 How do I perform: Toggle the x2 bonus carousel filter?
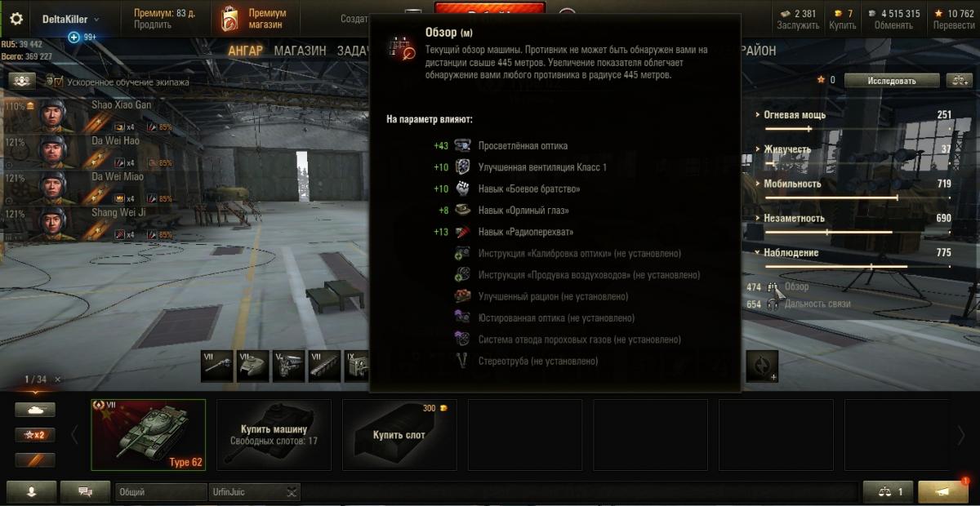coord(35,434)
